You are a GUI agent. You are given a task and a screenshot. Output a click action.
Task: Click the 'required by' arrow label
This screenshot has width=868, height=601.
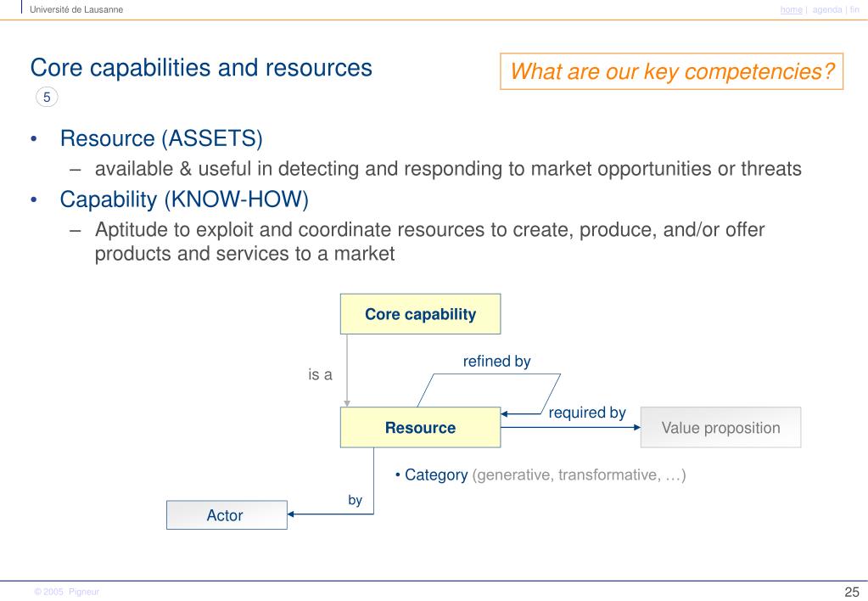587,413
